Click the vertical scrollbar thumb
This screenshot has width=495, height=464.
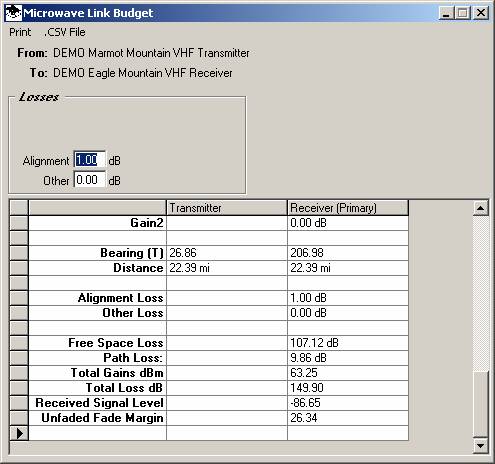pos(481,404)
